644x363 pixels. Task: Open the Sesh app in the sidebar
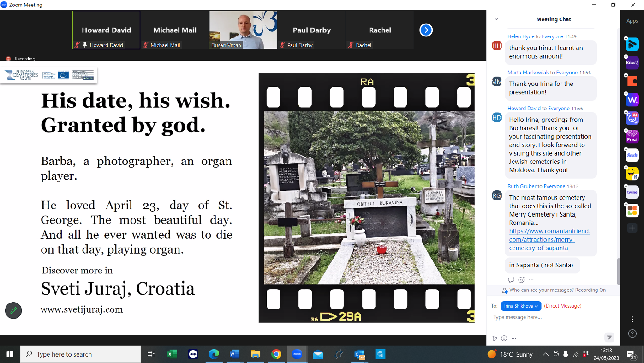(632, 155)
